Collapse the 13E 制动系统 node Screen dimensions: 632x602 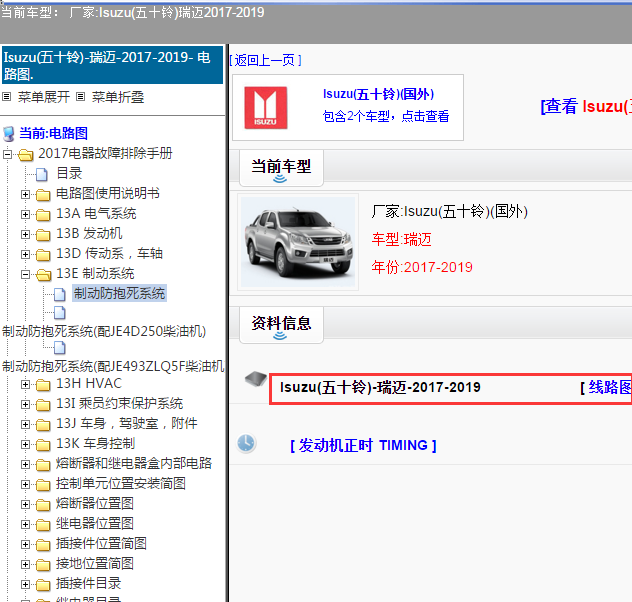point(25,275)
